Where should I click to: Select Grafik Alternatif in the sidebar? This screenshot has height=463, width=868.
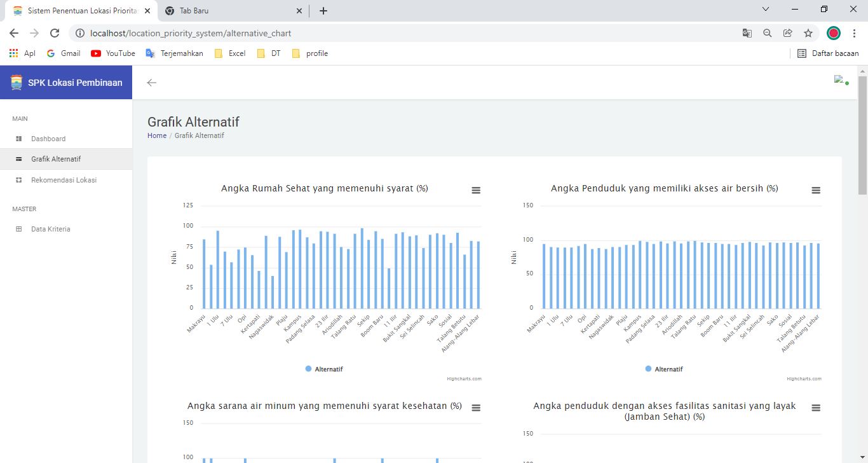coord(66,159)
